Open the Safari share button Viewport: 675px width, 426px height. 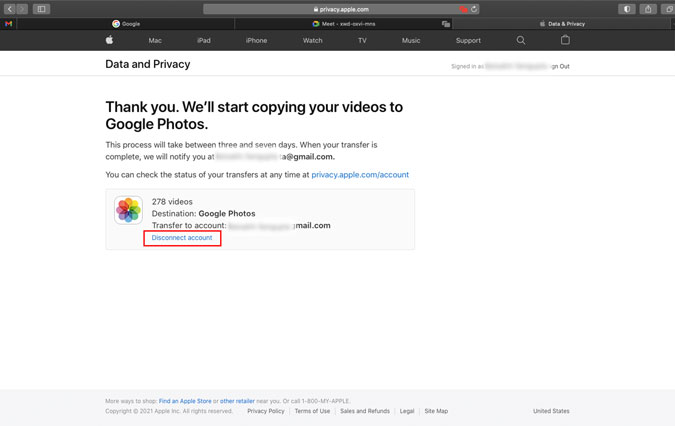[648, 9]
